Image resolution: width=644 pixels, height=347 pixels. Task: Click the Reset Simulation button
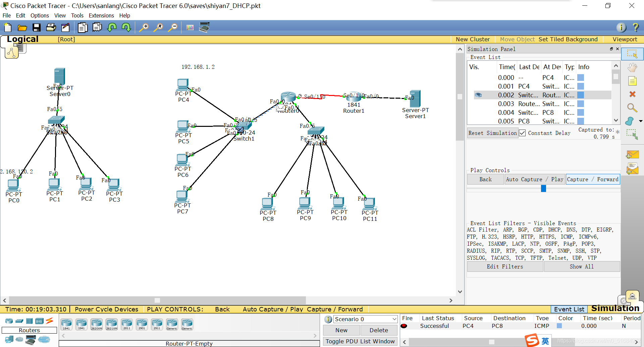[x=492, y=133]
